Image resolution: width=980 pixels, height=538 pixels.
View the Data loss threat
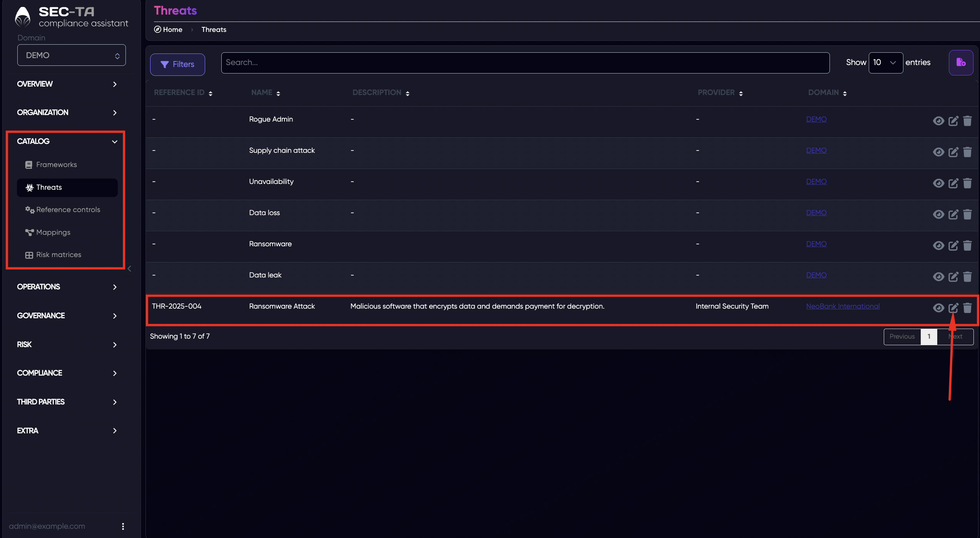[x=938, y=214]
